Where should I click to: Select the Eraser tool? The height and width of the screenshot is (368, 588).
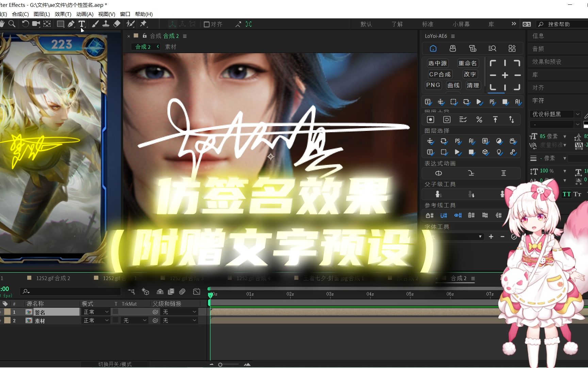tap(117, 24)
